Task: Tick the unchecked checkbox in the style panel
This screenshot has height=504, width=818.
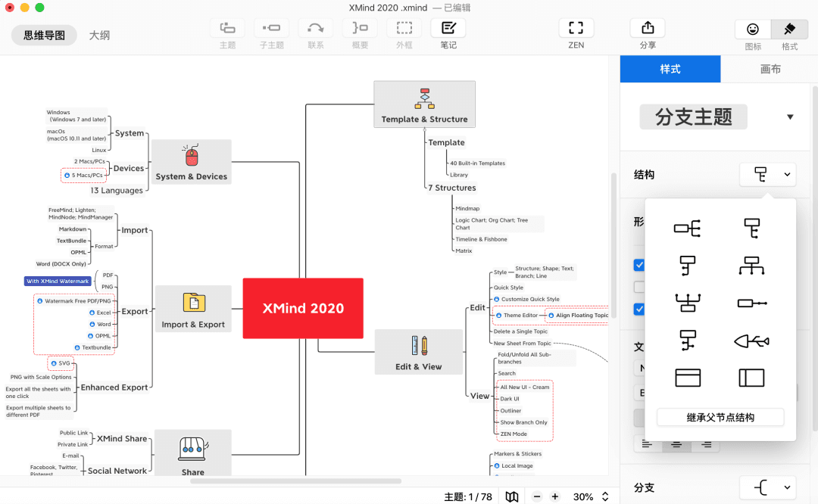Action: [x=639, y=287]
